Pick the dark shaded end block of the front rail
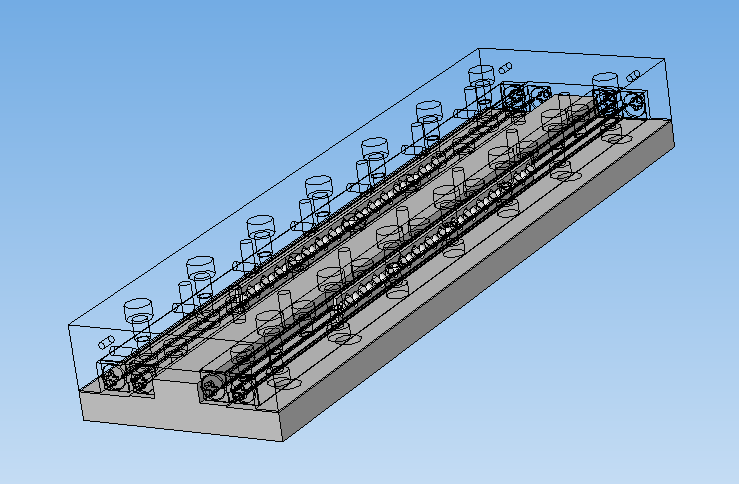This screenshot has width=739, height=484. pos(212,386)
